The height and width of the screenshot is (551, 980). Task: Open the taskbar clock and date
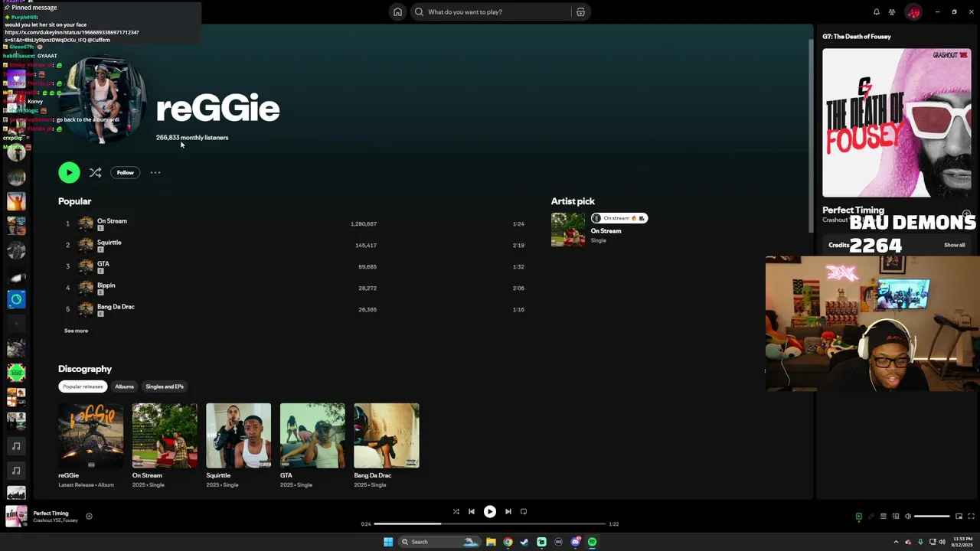(x=962, y=542)
